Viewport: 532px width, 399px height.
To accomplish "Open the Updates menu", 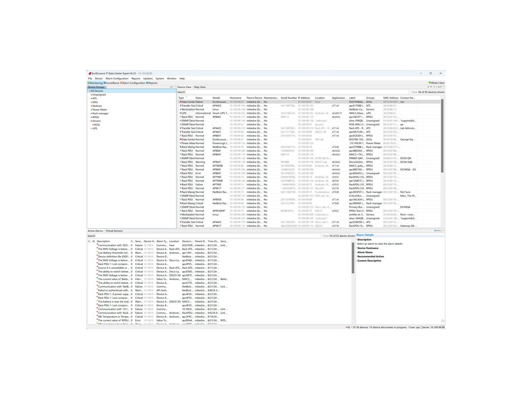I will pos(148,78).
